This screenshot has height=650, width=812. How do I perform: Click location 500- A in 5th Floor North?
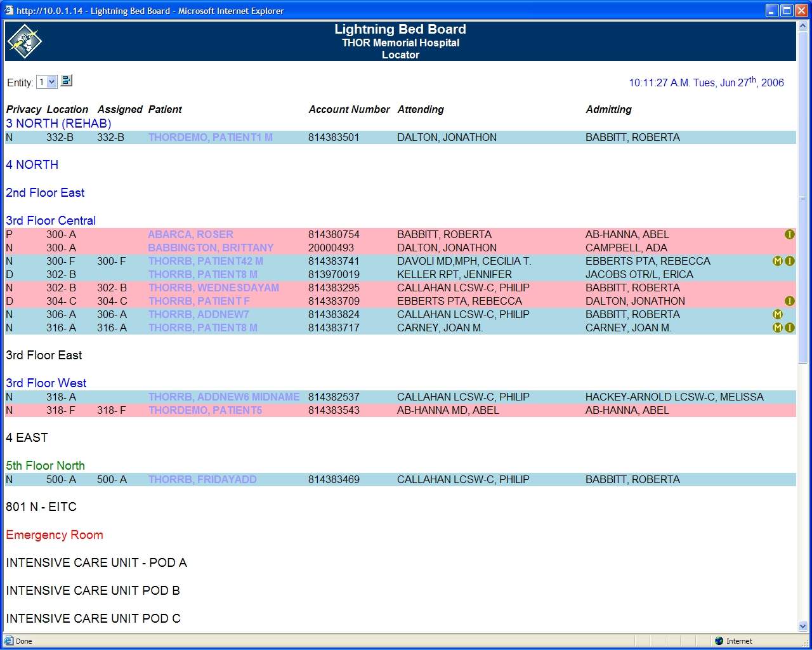click(x=61, y=479)
